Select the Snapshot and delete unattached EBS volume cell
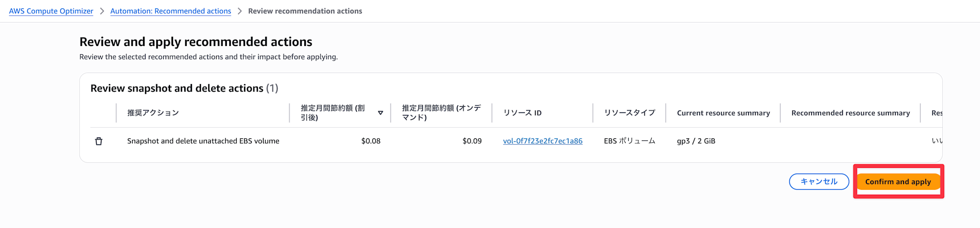The image size is (980, 228). coord(203,141)
